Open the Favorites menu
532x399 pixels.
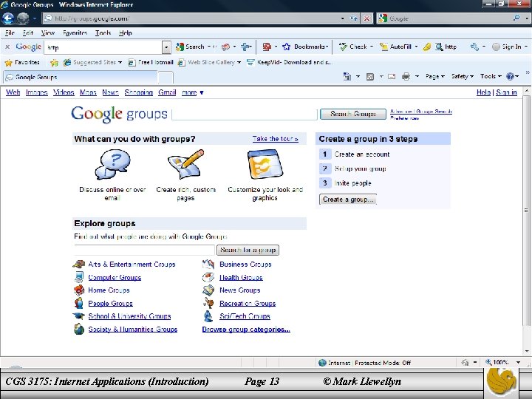(75, 33)
